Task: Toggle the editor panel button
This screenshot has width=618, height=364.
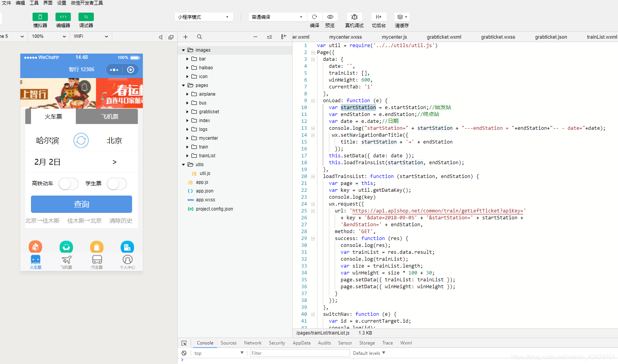Action: point(63,17)
